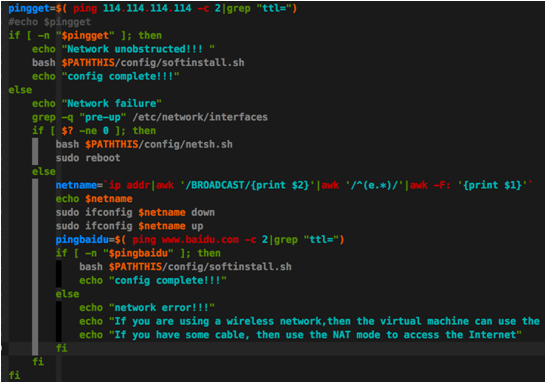This screenshot has height=383, width=546.
Task: Click the 'sudo ifconfig $netname down' line
Action: pos(135,212)
